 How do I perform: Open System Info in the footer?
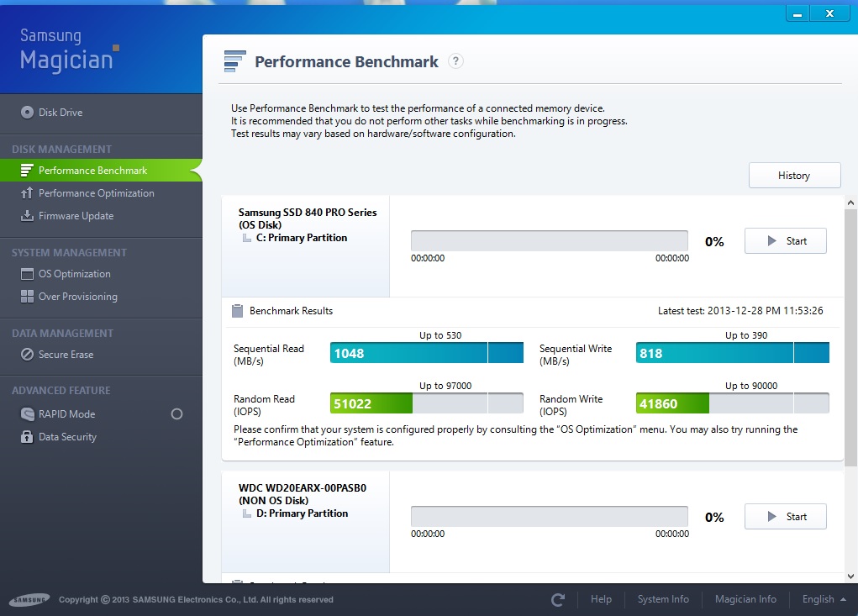663,599
